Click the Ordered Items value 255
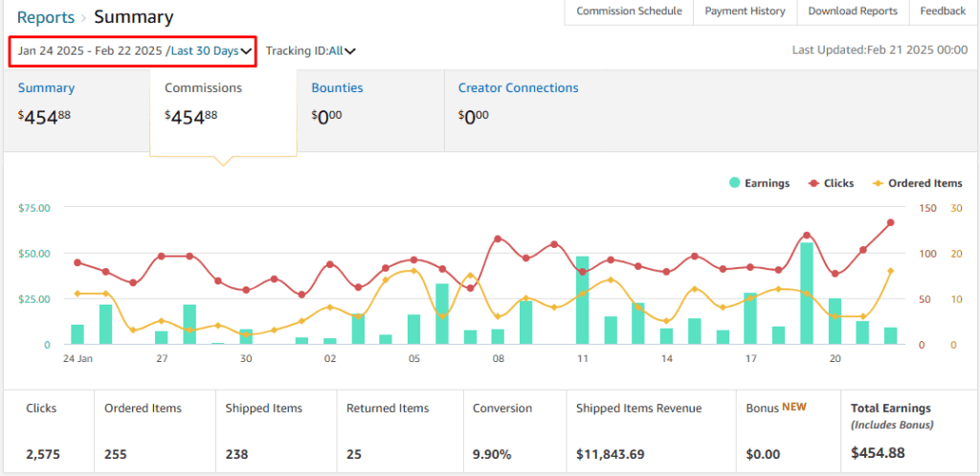The image size is (980, 476). coord(115,455)
